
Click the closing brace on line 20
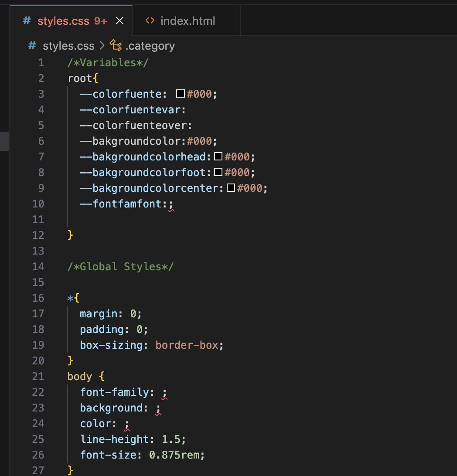[x=71, y=360]
